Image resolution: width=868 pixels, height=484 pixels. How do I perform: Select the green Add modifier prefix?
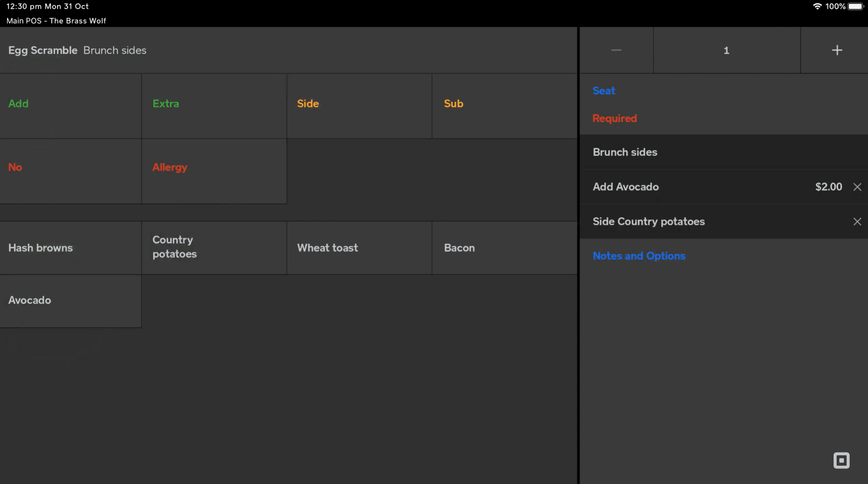(x=70, y=105)
